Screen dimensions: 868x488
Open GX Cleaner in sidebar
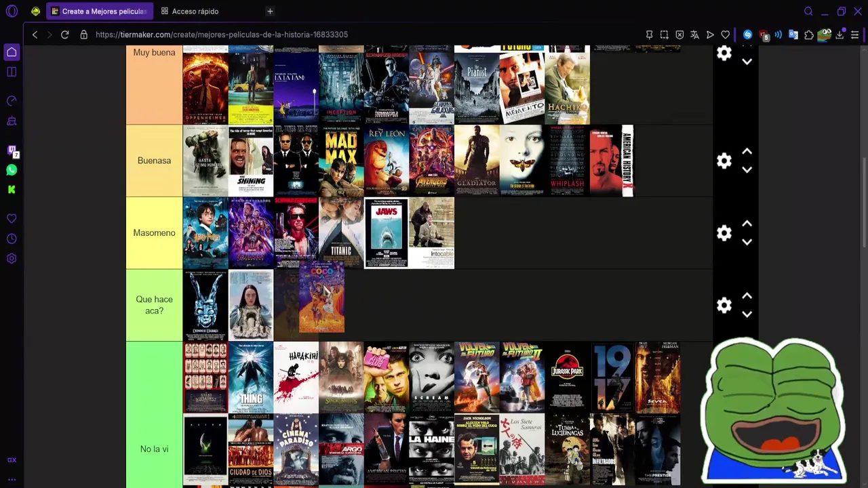pos(12,121)
